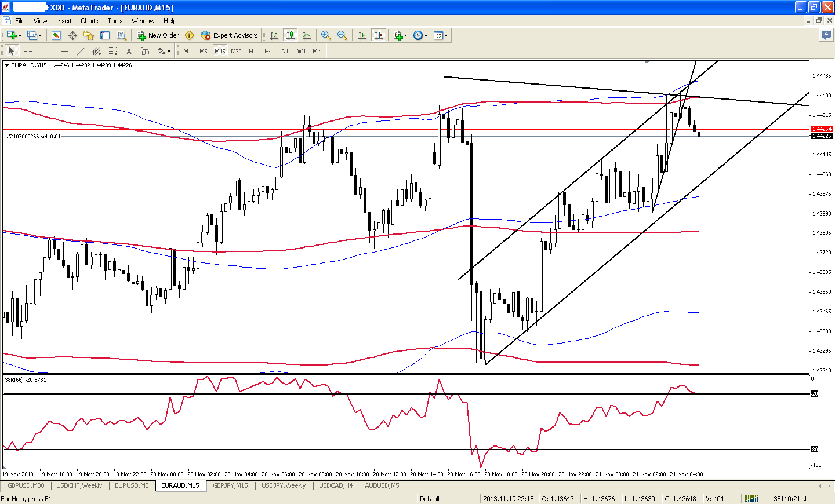Switch to the GBPJPY,M15 chart tab
The image size is (835, 504).
point(230,485)
